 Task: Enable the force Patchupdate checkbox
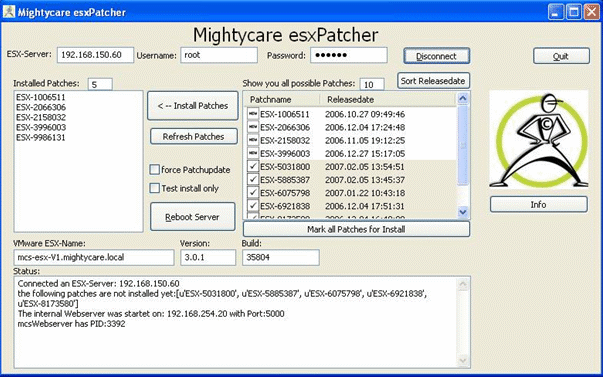point(154,169)
